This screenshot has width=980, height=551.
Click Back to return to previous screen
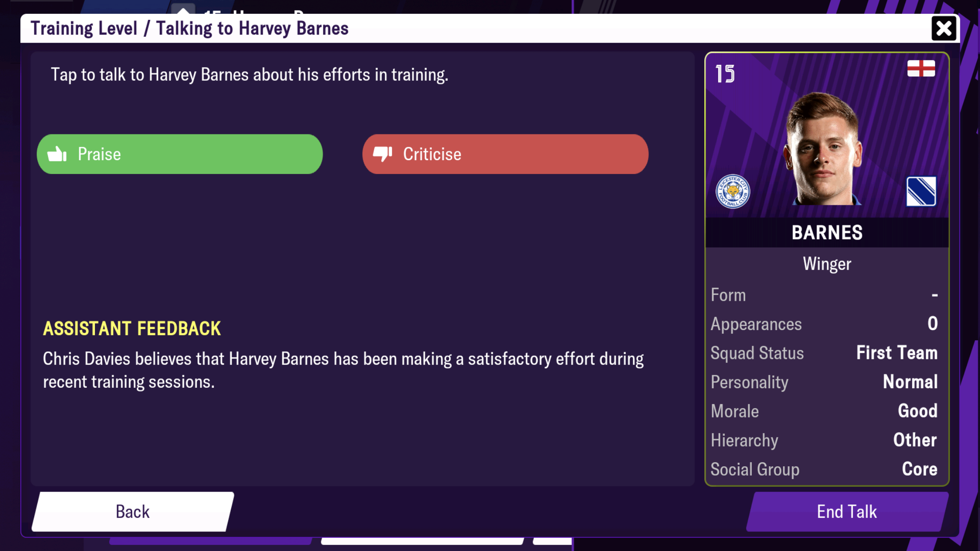(x=132, y=512)
